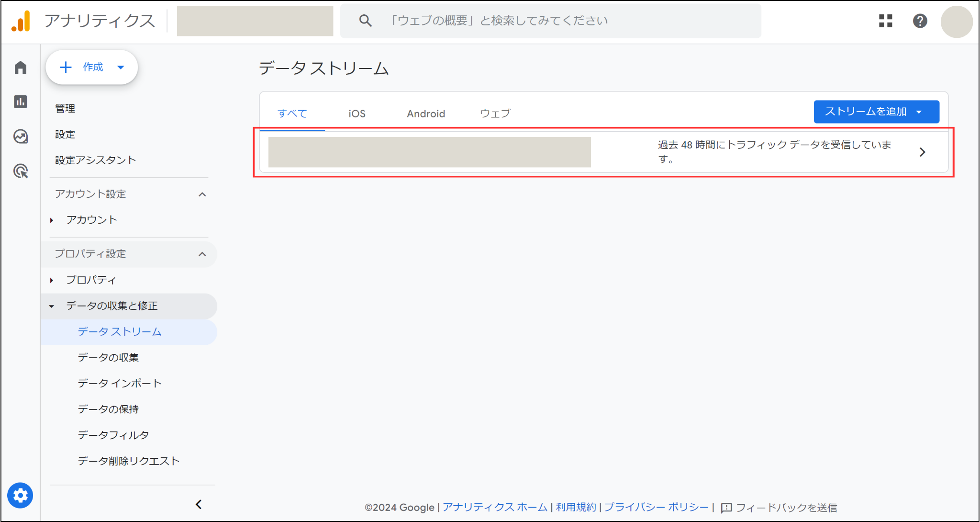Open the プライバシー ポリシー link
This screenshot has width=980, height=522.
(x=657, y=508)
